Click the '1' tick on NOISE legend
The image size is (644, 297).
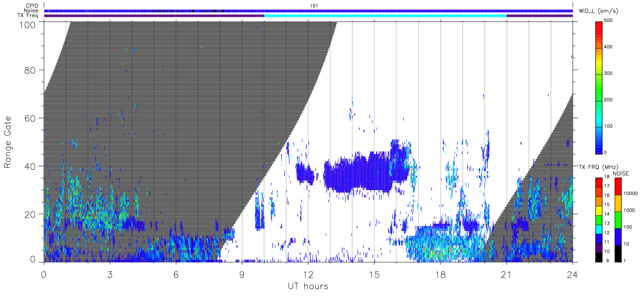click(x=626, y=261)
